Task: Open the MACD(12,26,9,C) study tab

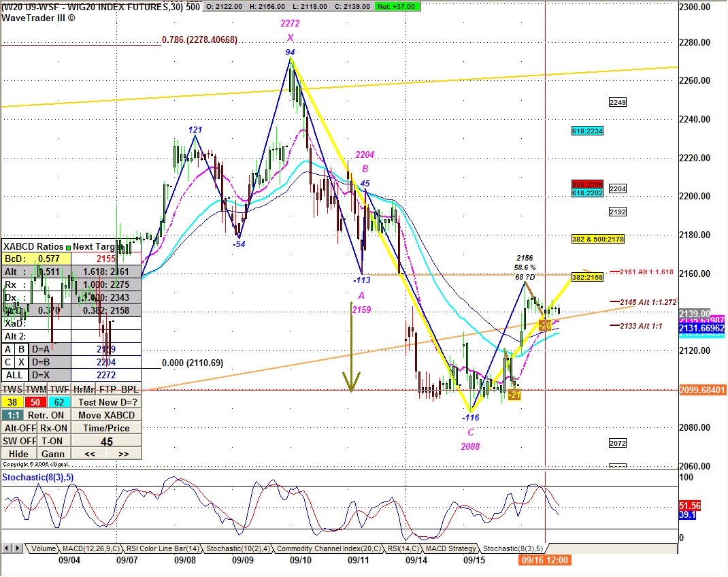Action: pos(90,548)
